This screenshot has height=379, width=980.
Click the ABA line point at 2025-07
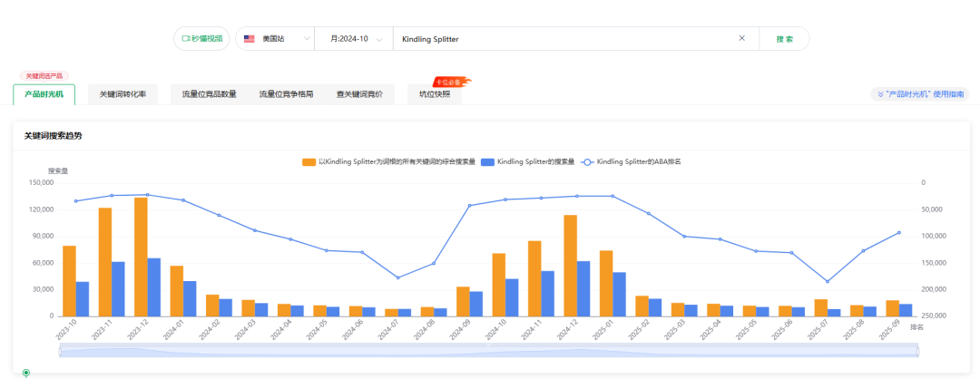[828, 282]
